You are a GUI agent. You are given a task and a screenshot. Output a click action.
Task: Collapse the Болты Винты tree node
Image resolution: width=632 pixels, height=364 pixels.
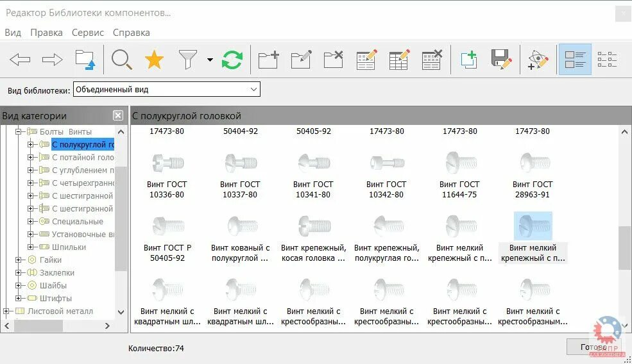coord(18,131)
